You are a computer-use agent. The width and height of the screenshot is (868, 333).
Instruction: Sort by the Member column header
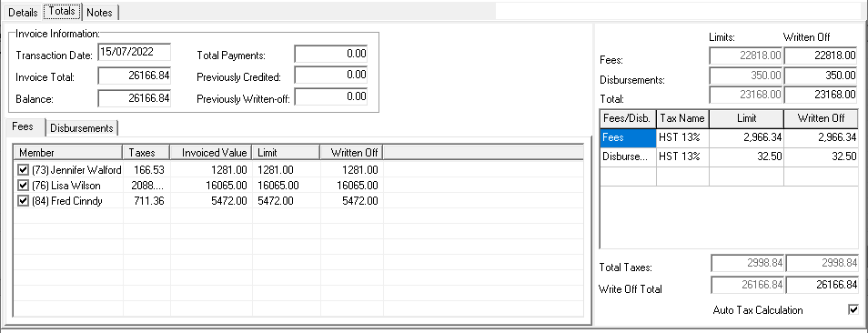(67, 153)
